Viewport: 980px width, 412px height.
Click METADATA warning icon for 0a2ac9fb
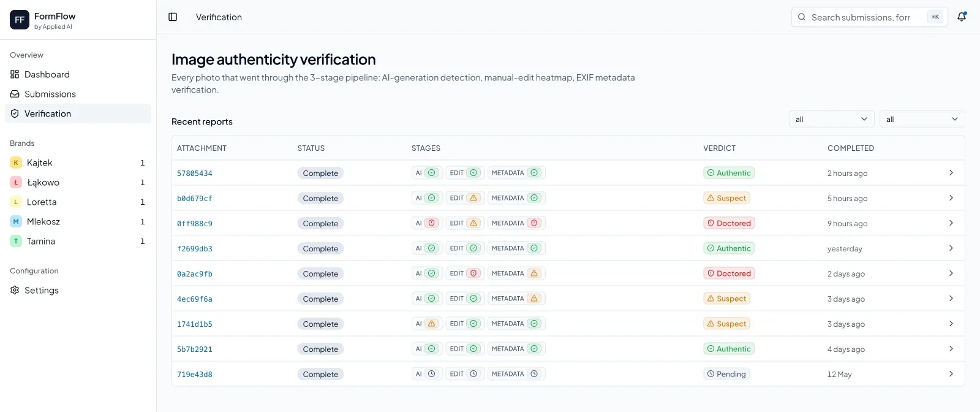534,273
